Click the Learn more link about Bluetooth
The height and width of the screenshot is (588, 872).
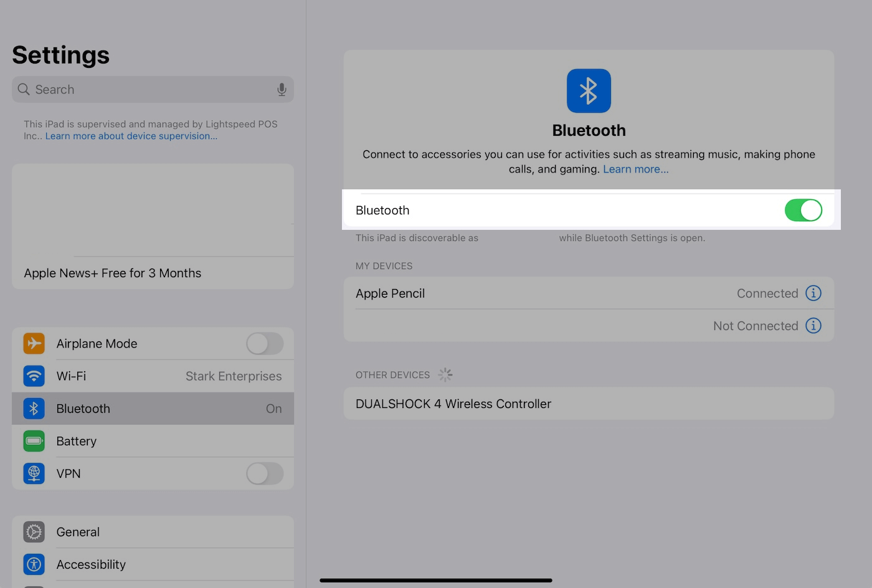pyautogui.click(x=635, y=169)
